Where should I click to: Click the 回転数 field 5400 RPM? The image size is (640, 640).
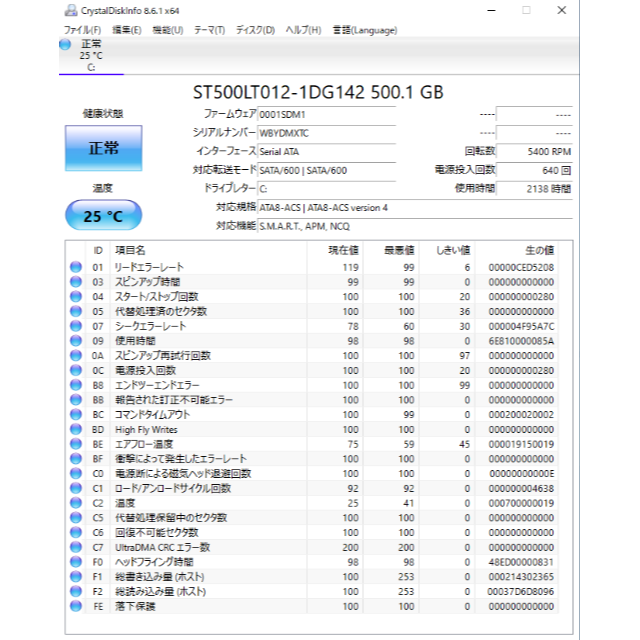tap(534, 151)
